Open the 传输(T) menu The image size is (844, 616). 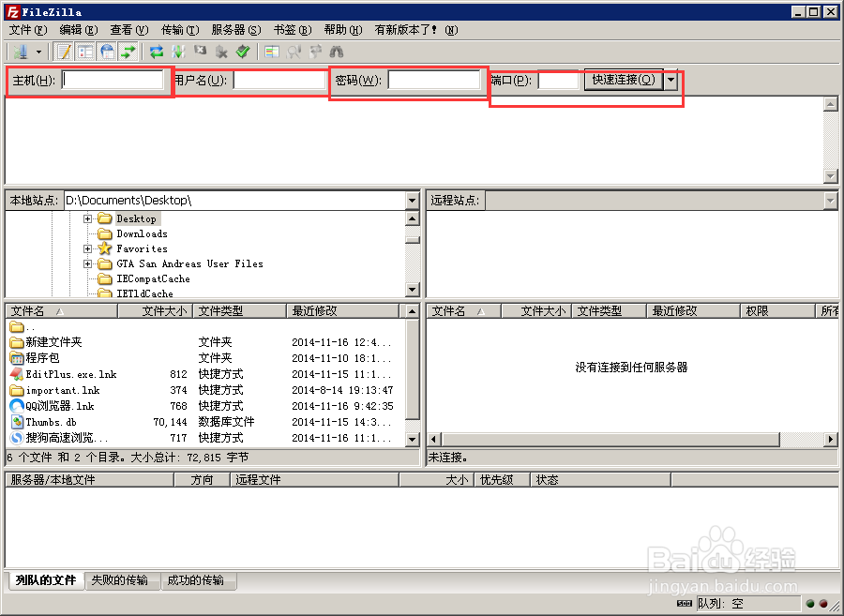180,30
